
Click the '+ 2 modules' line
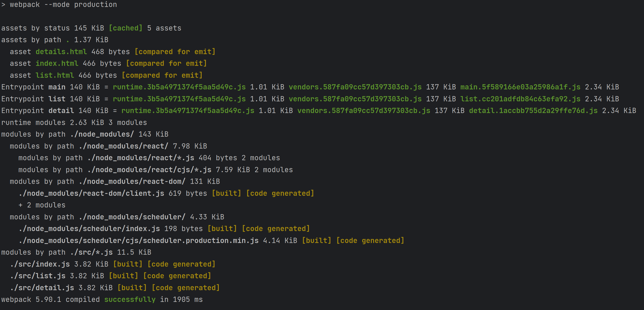coord(42,205)
